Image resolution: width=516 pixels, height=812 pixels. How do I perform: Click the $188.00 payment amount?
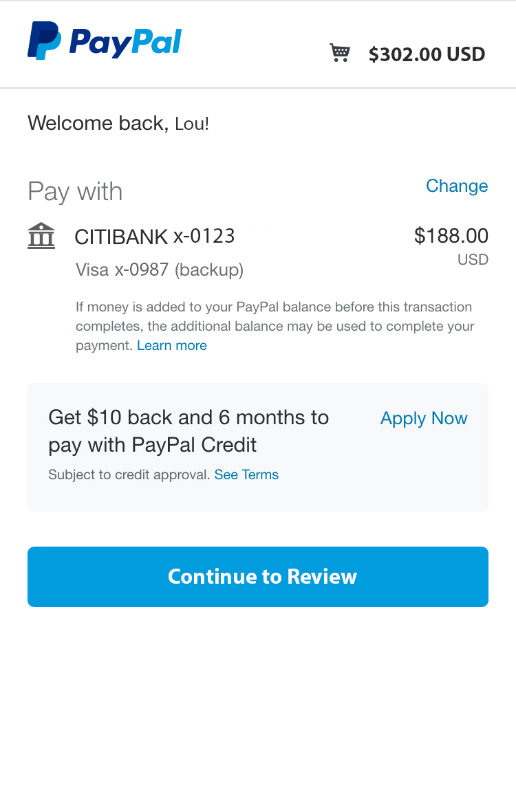pyautogui.click(x=451, y=236)
